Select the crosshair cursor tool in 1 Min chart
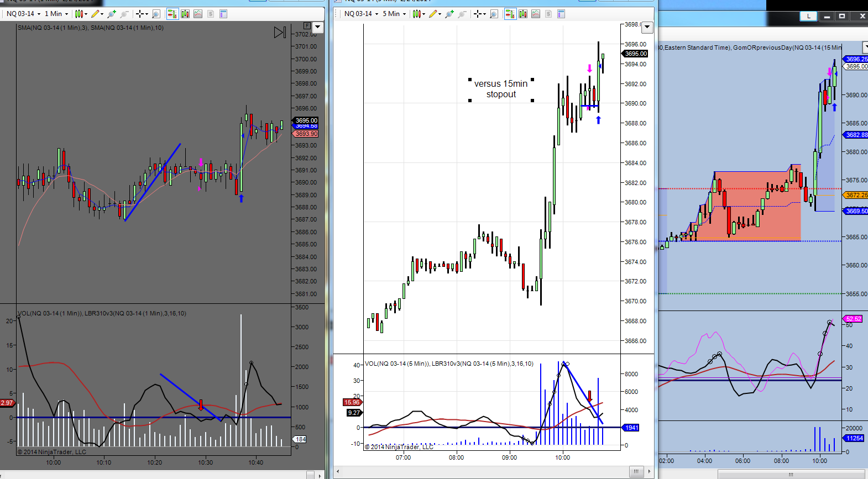This screenshot has height=479, width=868. coord(139,14)
